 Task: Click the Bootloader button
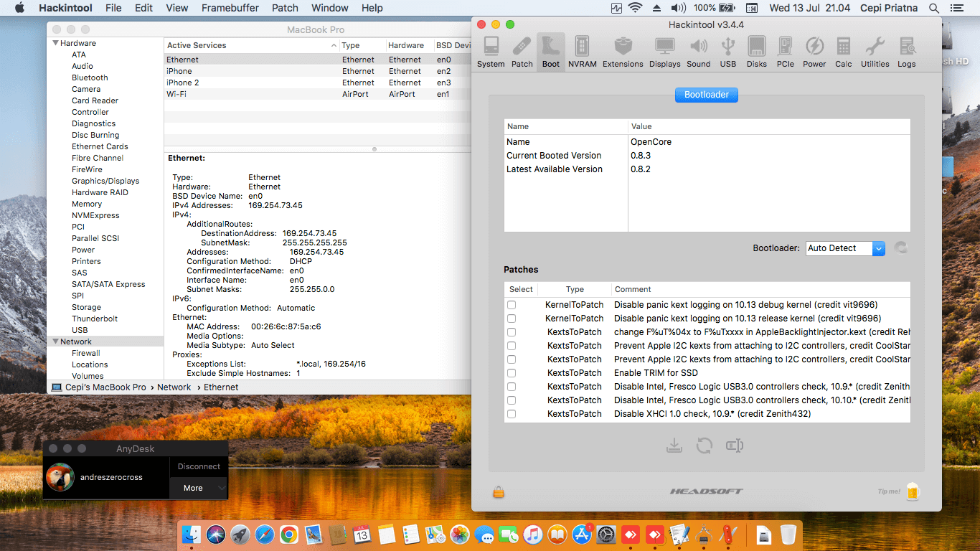[x=706, y=95]
